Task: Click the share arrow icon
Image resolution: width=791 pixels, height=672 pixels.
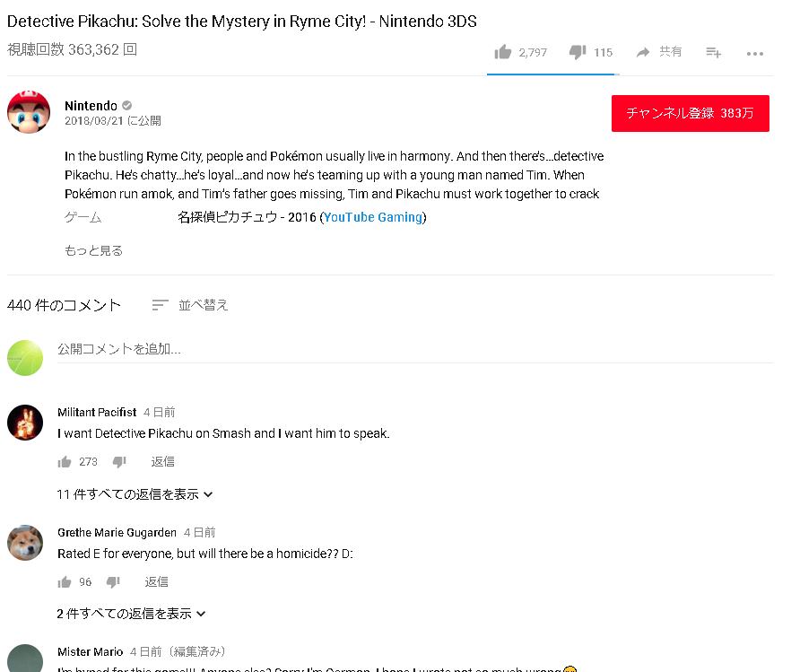Action: click(x=643, y=52)
